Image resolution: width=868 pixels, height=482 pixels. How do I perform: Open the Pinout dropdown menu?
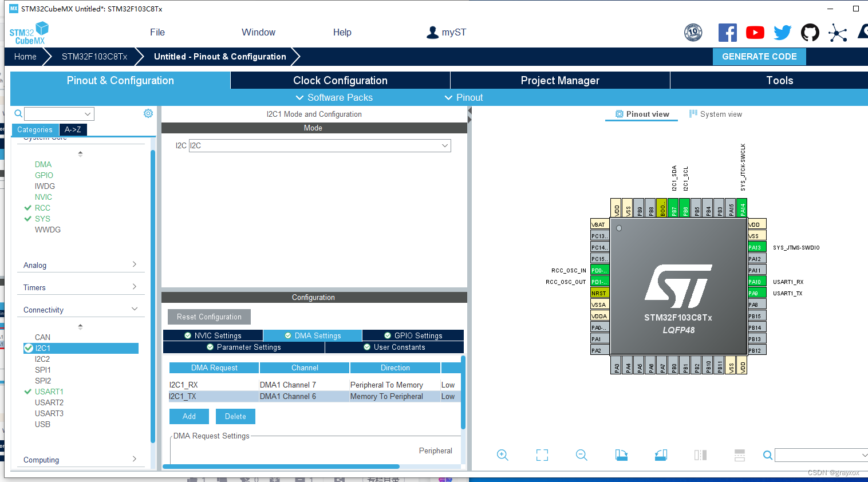click(464, 97)
